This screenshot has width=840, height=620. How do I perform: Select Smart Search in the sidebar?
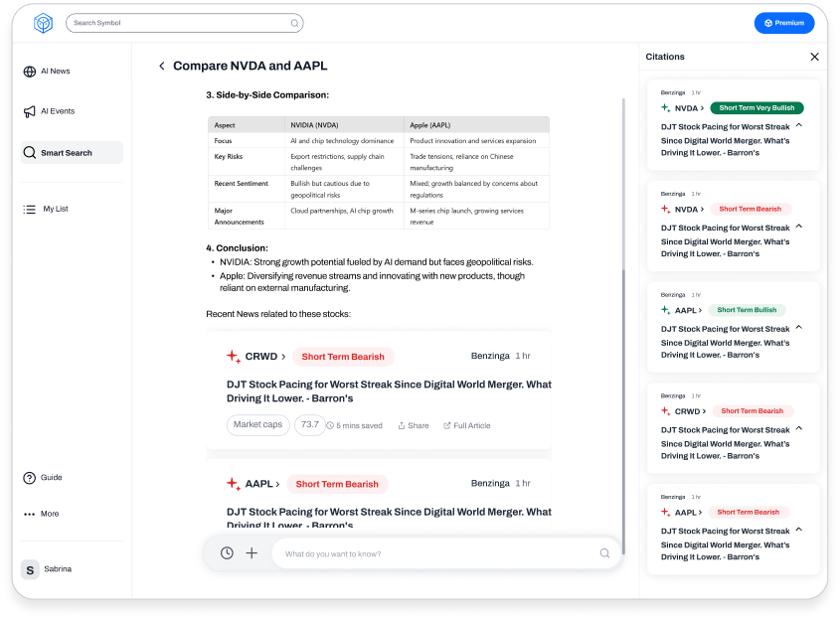(x=72, y=153)
